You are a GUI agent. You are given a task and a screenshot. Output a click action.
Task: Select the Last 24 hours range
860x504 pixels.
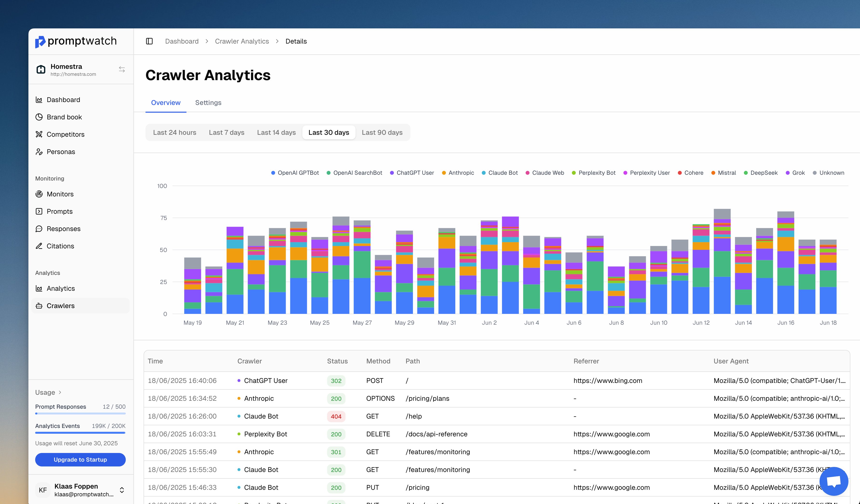point(175,132)
